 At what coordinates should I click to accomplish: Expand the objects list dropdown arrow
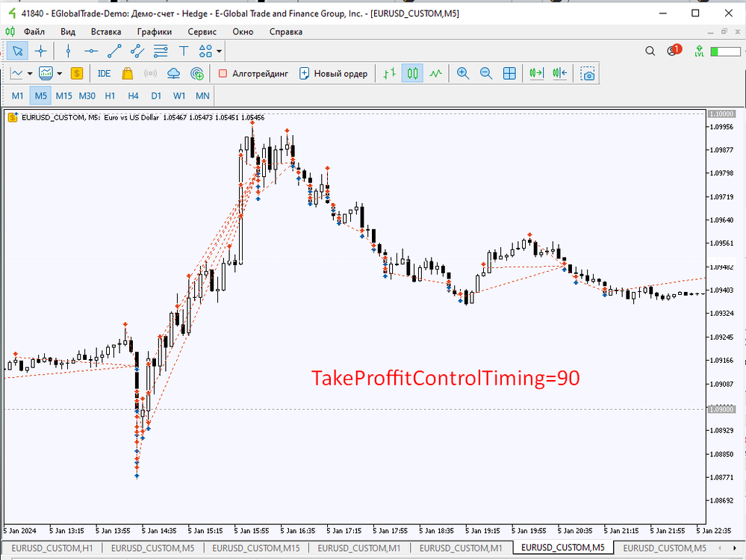(219, 51)
